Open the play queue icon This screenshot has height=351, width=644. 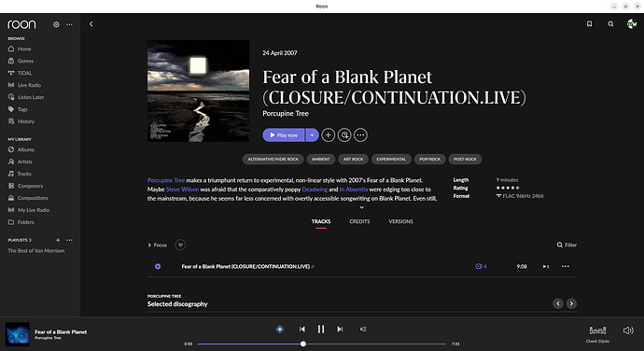point(363,329)
